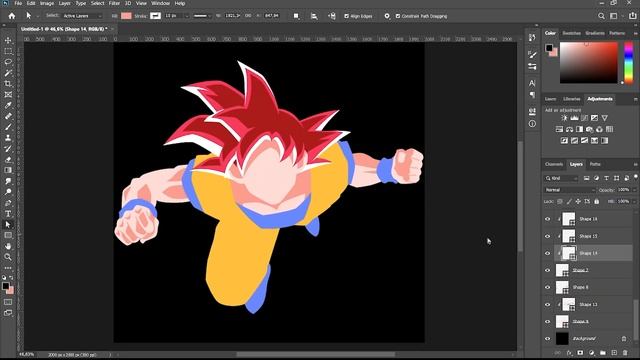Select the Hand tool
This screenshot has height=360, width=640.
coord(8,246)
